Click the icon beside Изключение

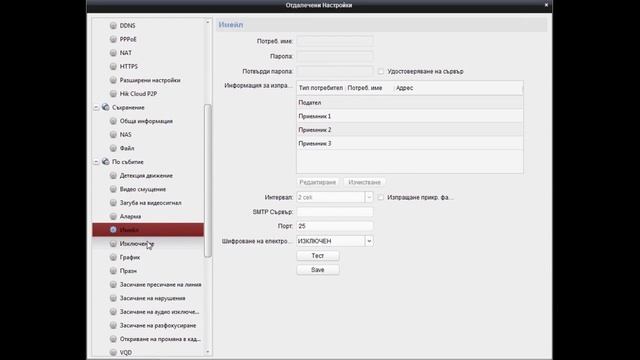tap(113, 244)
